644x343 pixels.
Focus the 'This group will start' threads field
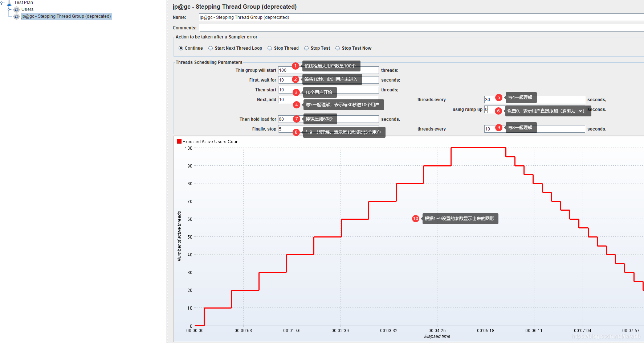(x=328, y=70)
